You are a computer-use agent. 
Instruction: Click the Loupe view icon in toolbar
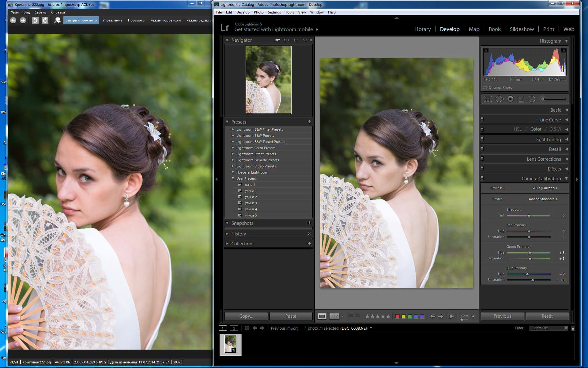(322, 316)
